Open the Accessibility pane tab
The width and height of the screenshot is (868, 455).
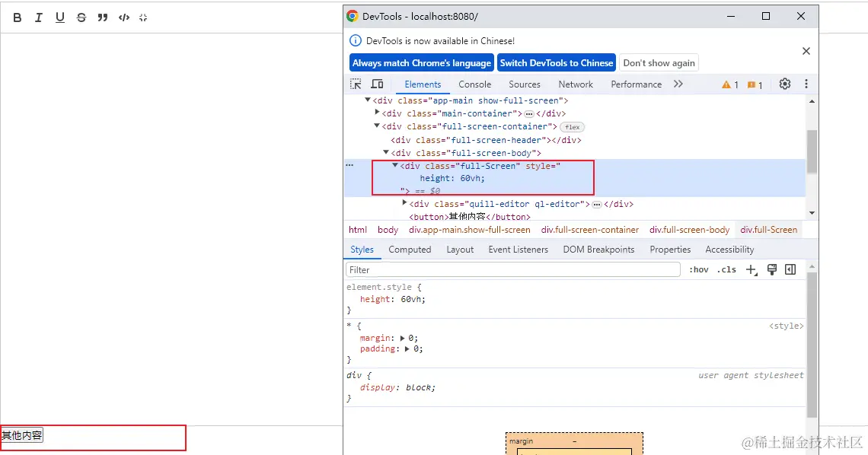point(729,250)
